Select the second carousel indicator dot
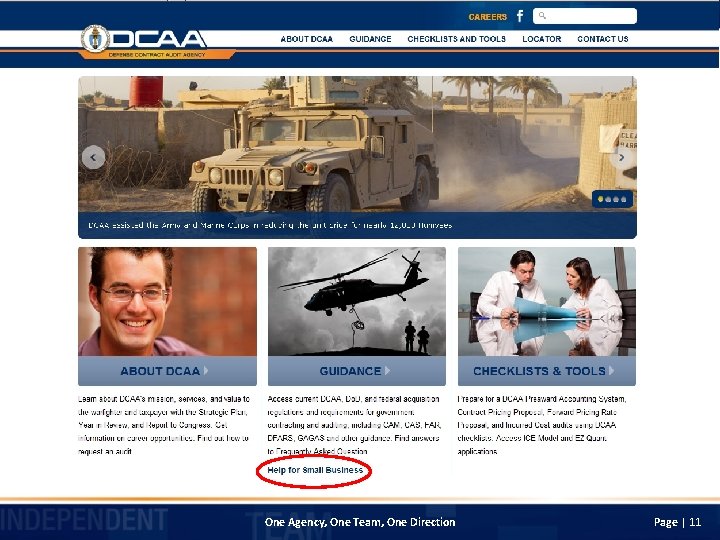This screenshot has width=720, height=540. tap(608, 199)
